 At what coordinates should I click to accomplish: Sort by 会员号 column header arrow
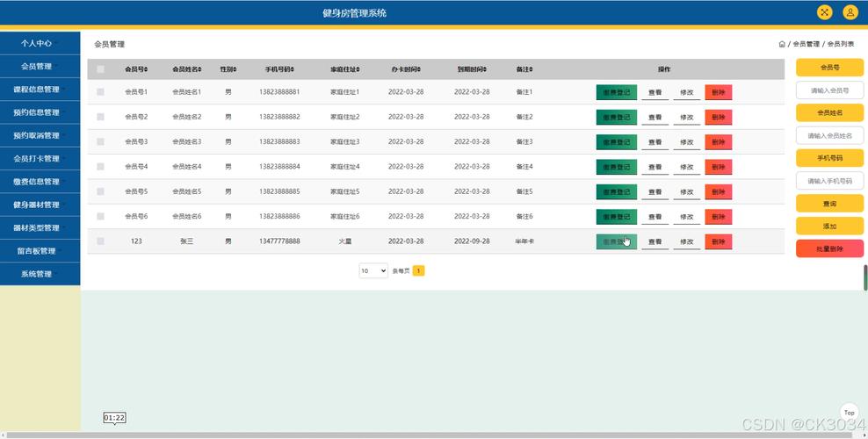tap(146, 69)
